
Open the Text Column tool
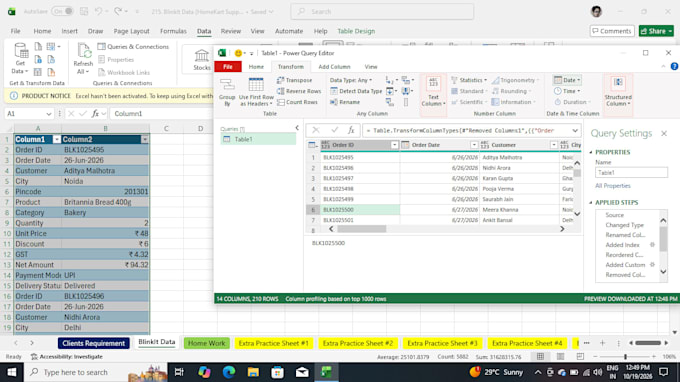(433, 92)
